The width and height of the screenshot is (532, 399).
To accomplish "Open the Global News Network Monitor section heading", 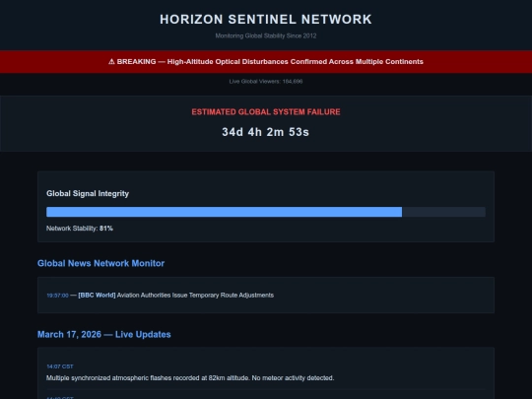I will 100,263.
